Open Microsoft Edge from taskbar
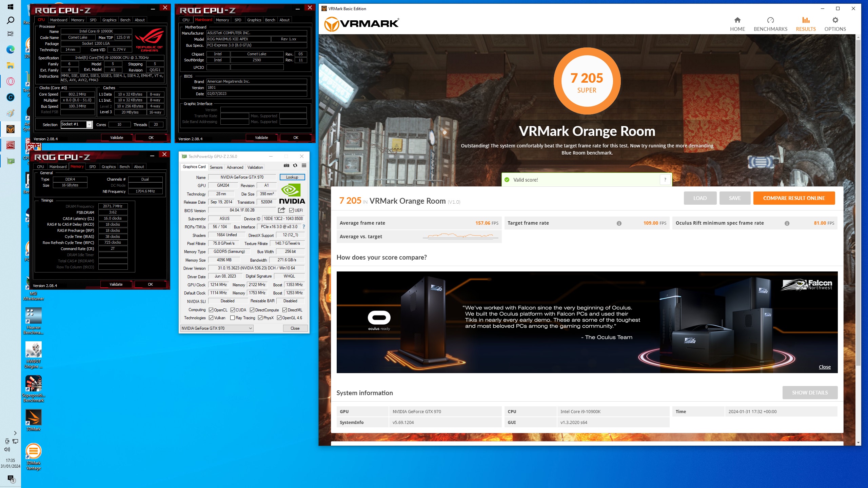 11,50
